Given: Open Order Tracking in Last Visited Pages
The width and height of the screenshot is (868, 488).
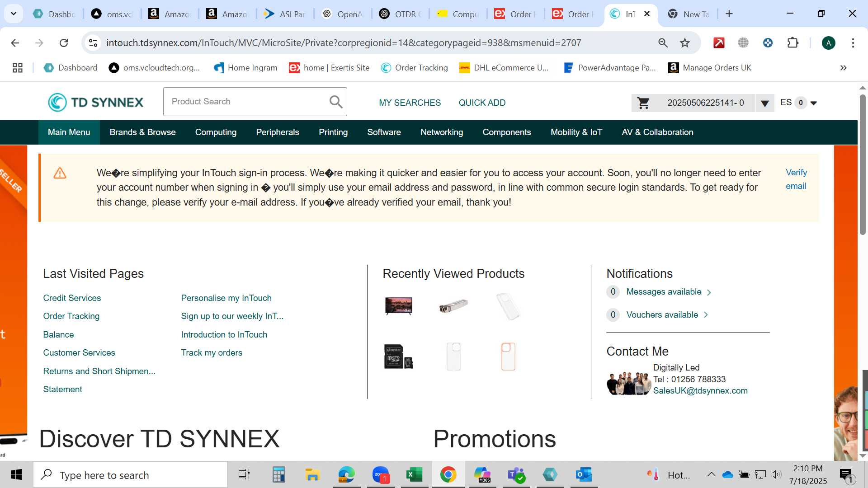Looking at the screenshot, I should pyautogui.click(x=71, y=316).
